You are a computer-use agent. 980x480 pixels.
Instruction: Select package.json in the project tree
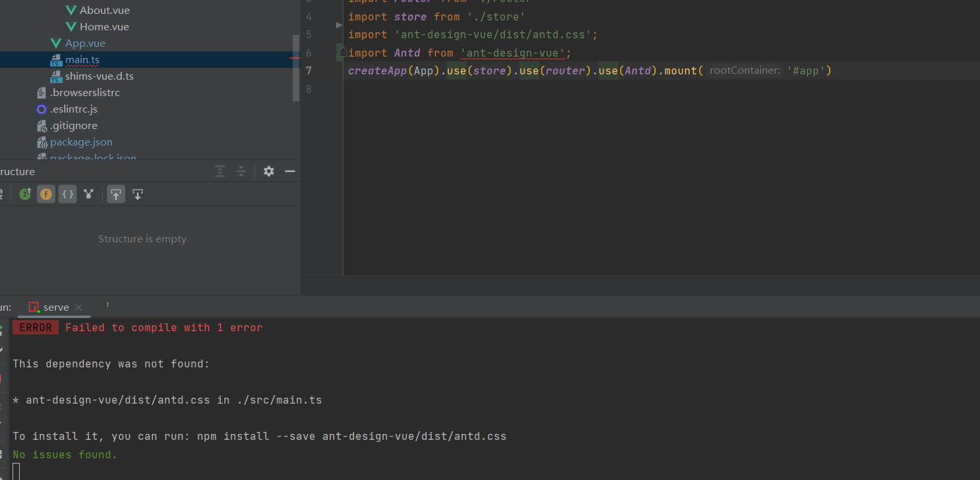(82, 142)
